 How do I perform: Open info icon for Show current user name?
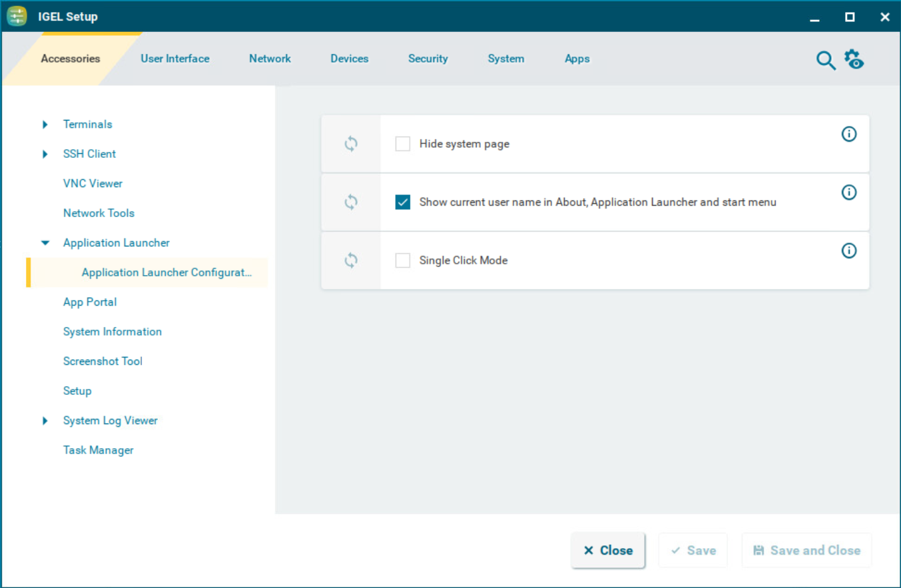[x=849, y=192]
